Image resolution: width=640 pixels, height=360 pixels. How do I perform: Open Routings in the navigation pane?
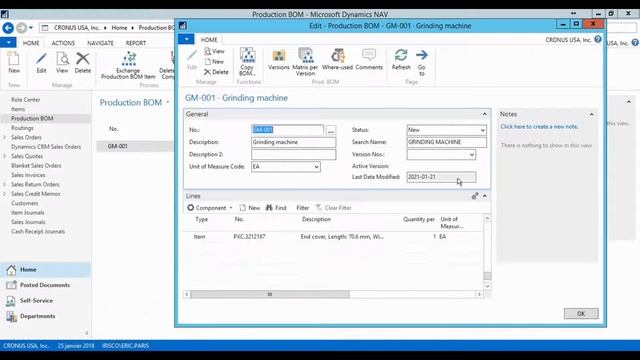click(x=22, y=128)
